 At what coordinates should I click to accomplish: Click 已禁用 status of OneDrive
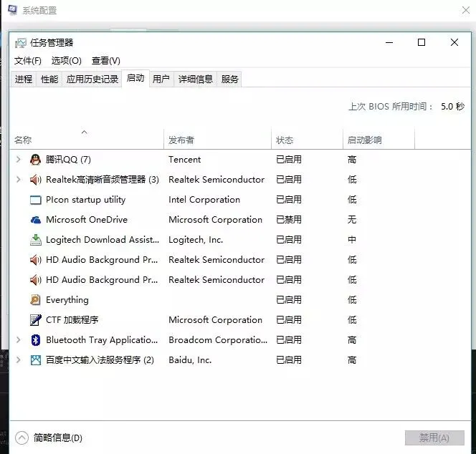tap(289, 220)
